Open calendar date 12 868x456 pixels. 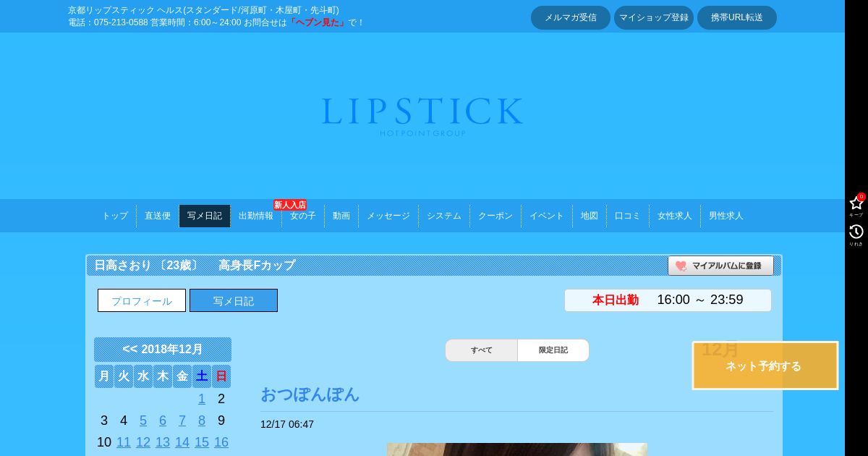[143, 442]
